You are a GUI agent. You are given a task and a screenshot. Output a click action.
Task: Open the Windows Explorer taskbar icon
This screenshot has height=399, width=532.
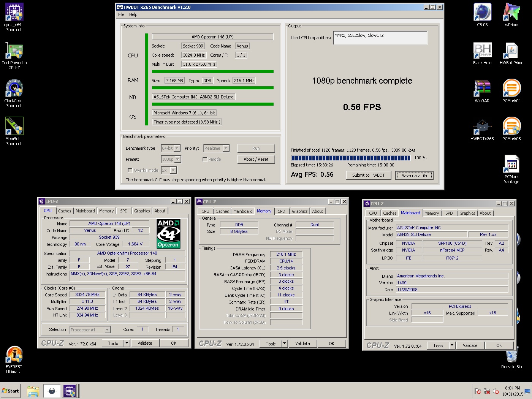coord(33,391)
